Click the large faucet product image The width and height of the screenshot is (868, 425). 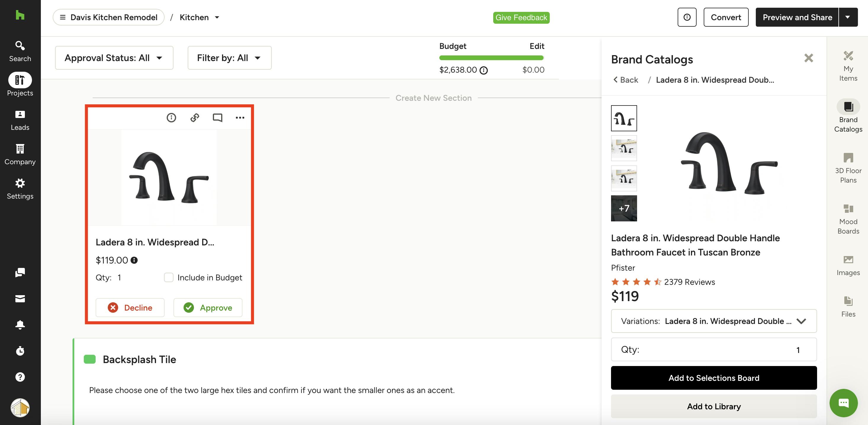(729, 163)
